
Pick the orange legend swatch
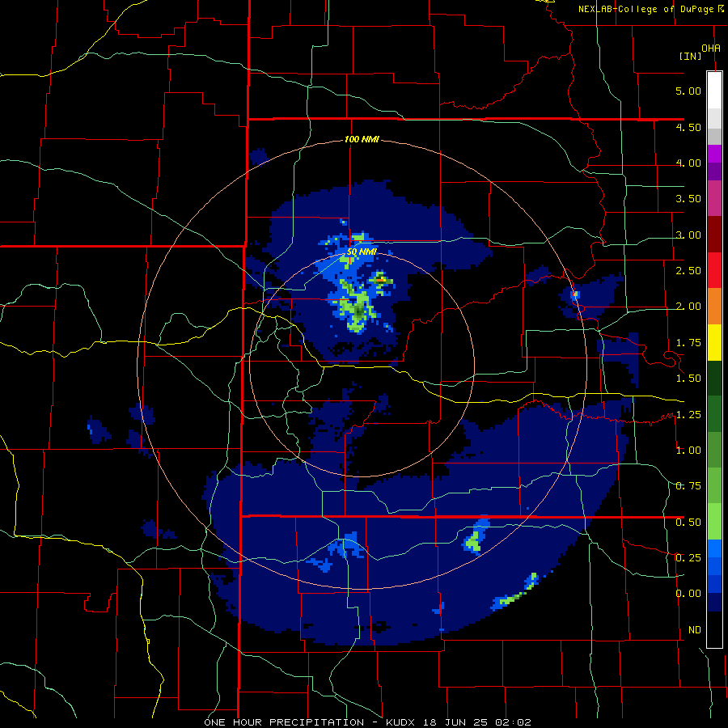click(x=714, y=307)
